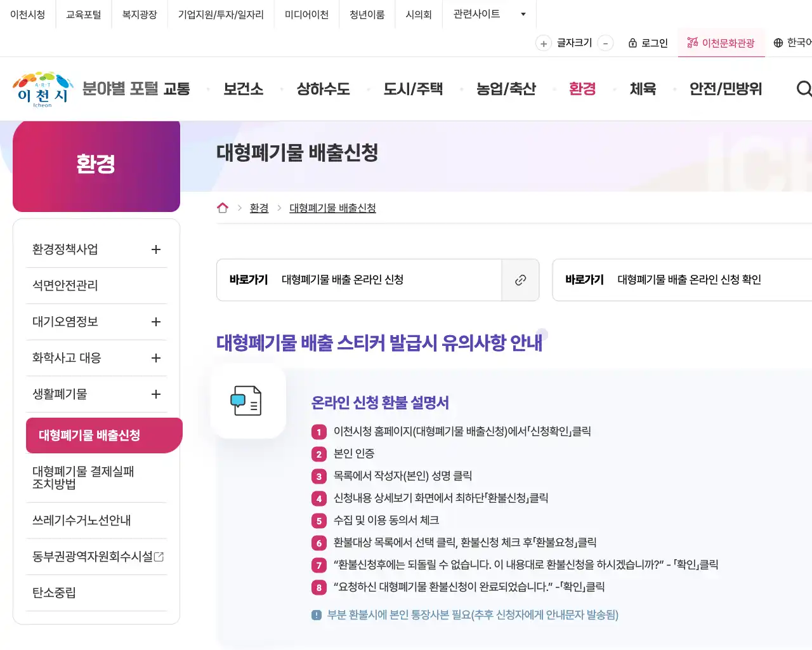Click external link icon on 동부권광역자원회수시설

(159, 557)
